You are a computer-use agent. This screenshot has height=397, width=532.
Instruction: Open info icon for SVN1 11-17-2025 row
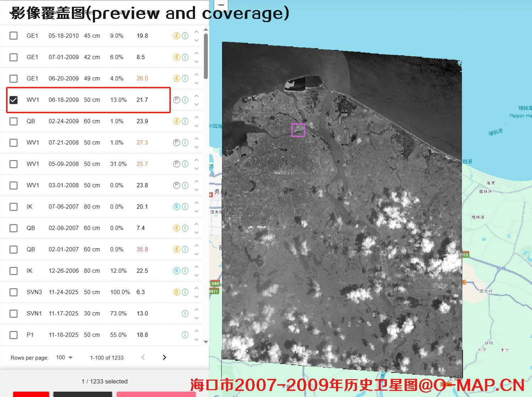[185, 313]
